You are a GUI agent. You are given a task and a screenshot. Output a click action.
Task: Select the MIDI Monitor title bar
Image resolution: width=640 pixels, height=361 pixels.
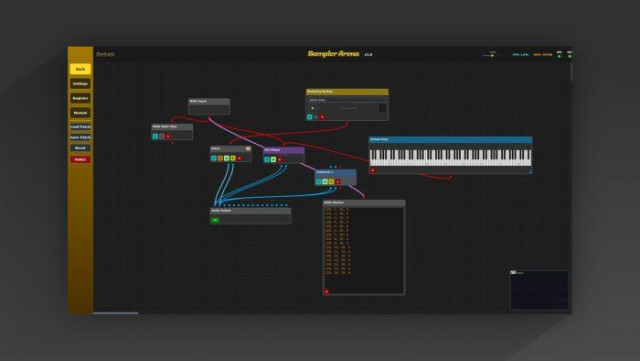coord(364,203)
